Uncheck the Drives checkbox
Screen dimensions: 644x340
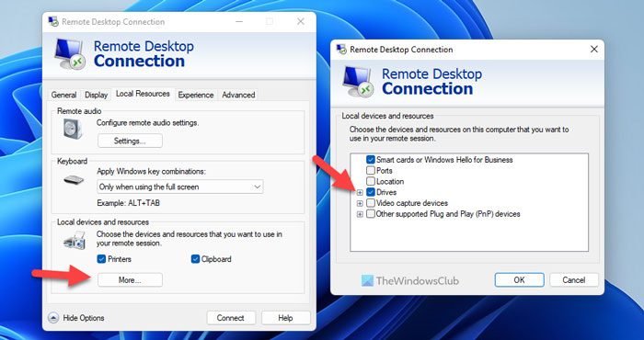point(371,192)
